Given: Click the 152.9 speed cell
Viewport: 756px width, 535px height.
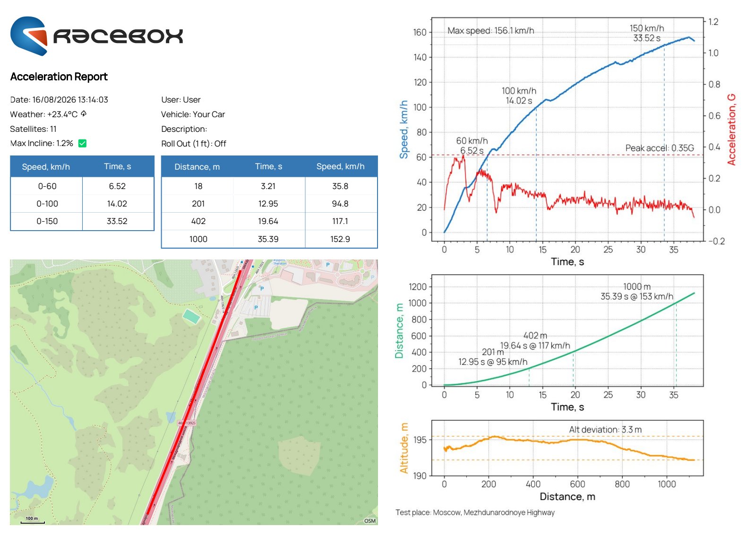Looking at the screenshot, I should point(340,239).
